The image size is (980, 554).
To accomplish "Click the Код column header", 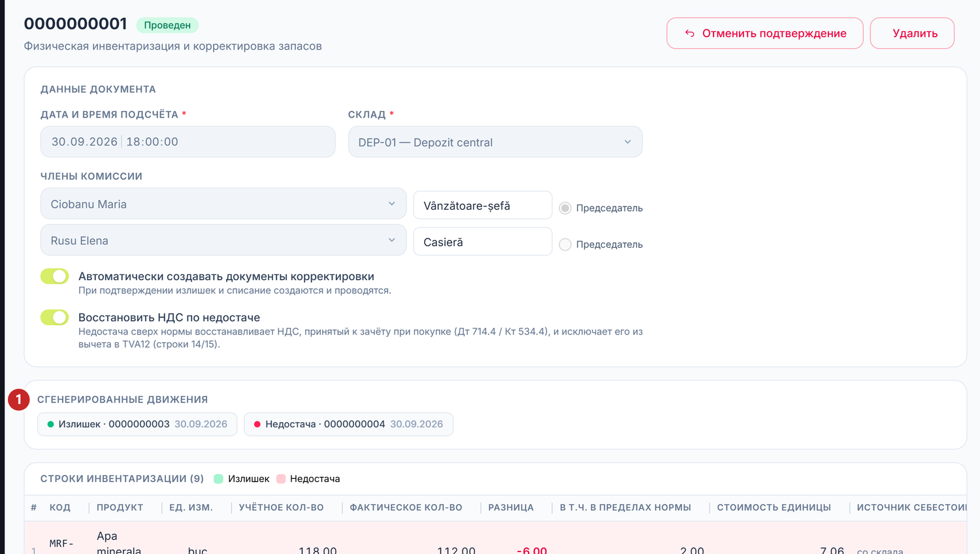I will click(x=60, y=508).
